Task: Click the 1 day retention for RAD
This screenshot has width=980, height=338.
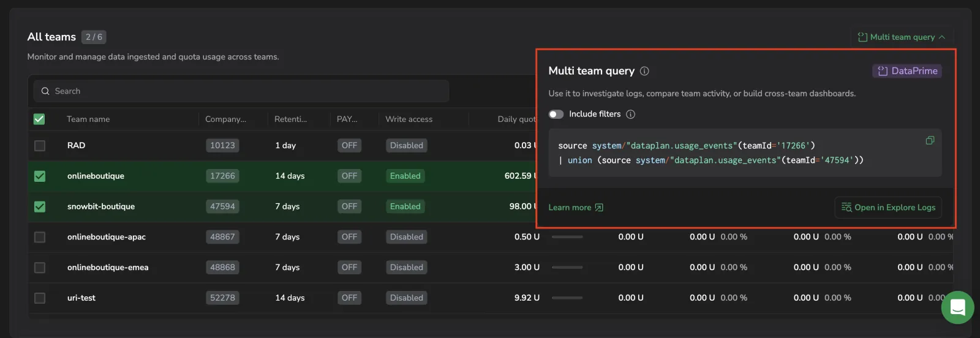Action: 285,146
